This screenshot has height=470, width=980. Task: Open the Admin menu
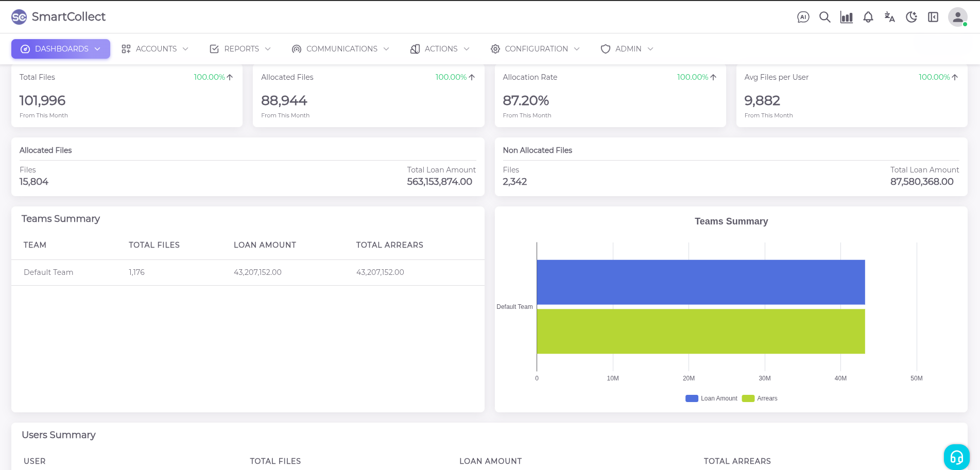tap(627, 49)
